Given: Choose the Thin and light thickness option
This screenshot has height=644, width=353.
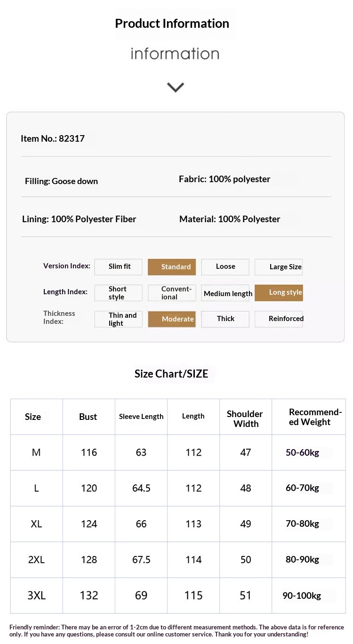Looking at the screenshot, I should [x=119, y=319].
